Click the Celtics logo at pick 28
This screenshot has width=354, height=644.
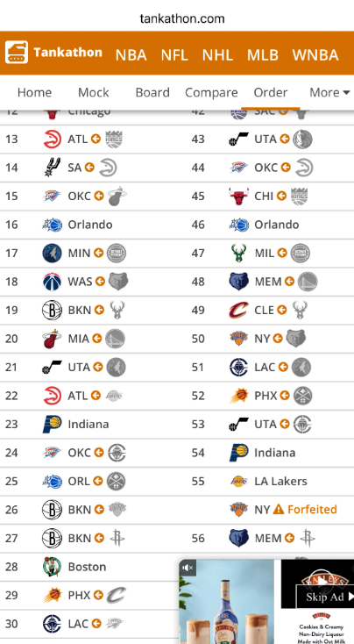pyautogui.click(x=52, y=567)
